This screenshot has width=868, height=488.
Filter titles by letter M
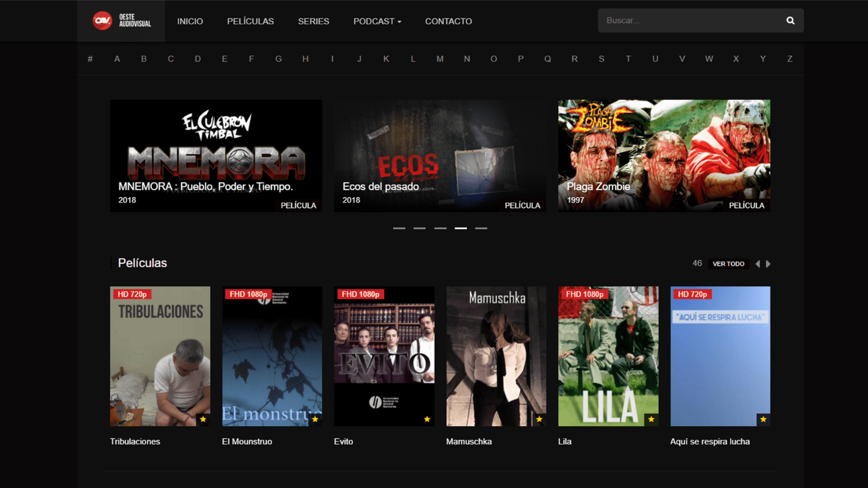440,59
